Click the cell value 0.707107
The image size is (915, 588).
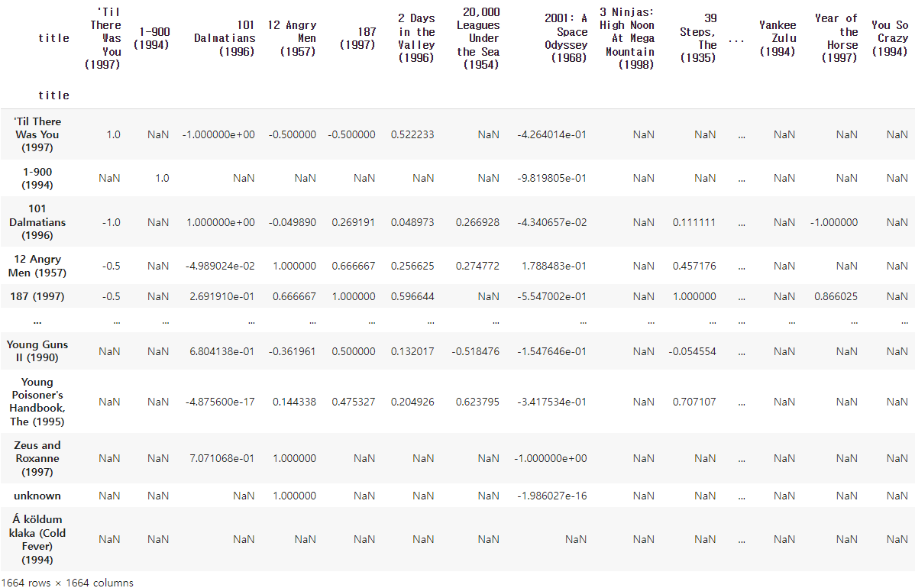(x=694, y=402)
